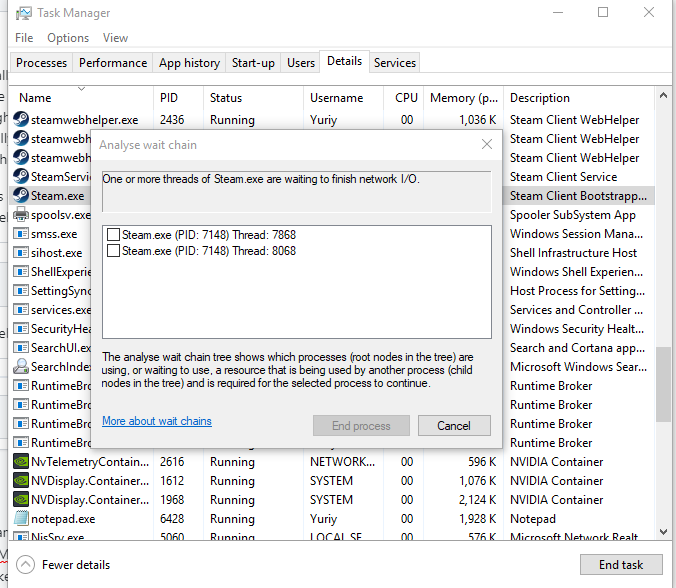Click the Shell Infrastructure Host description
The height and width of the screenshot is (588, 676).
point(573,253)
